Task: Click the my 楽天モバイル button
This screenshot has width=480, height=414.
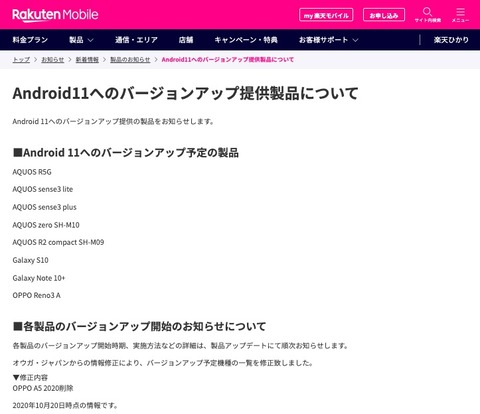Action: (326, 15)
